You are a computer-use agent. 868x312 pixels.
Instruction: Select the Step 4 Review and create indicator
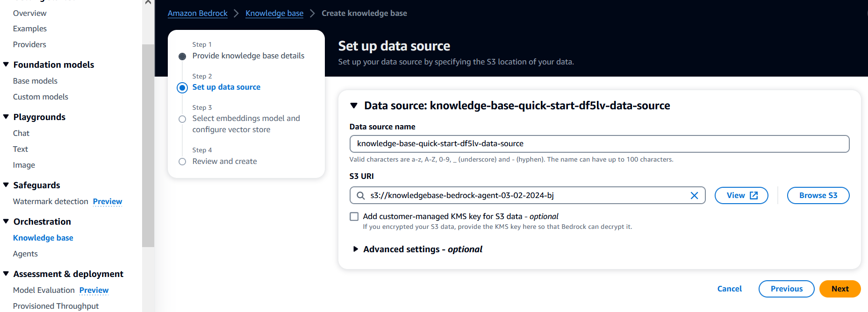pos(182,162)
